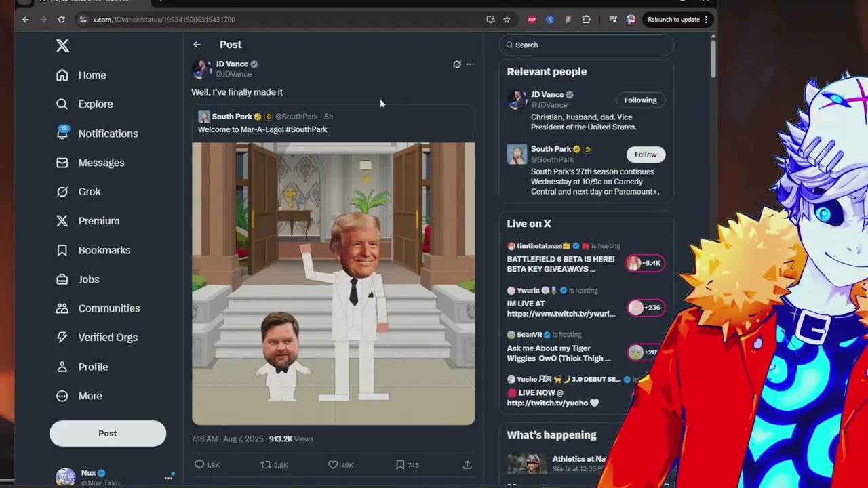This screenshot has width=868, height=488.
Task: Reload the page with the browser refresh icon
Action: tap(62, 20)
